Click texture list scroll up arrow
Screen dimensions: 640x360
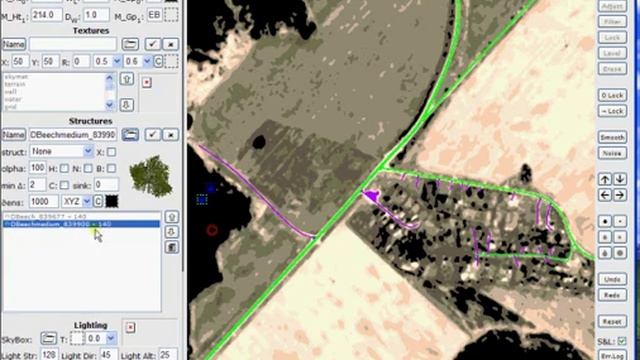coord(109,77)
